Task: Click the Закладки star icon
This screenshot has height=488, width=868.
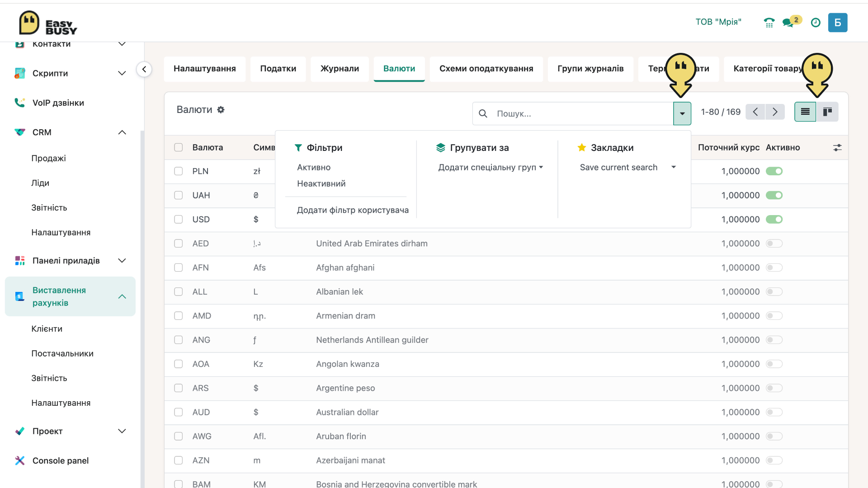Action: (x=582, y=147)
